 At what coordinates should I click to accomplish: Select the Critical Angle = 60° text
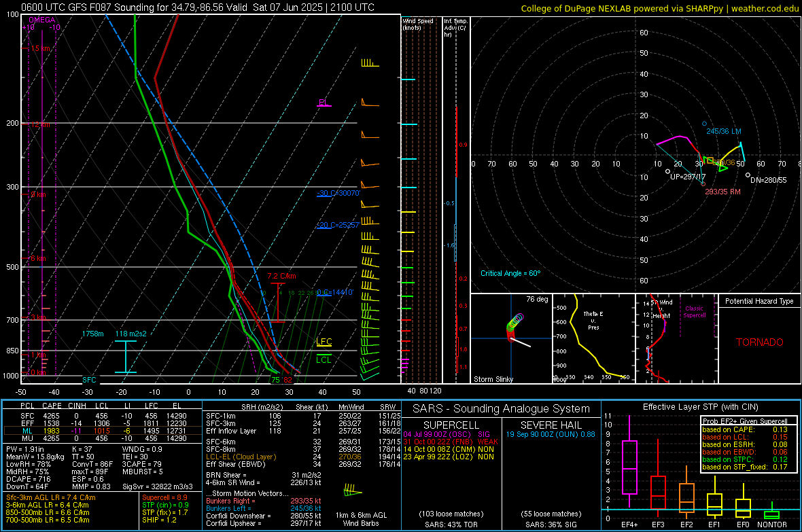tap(510, 273)
